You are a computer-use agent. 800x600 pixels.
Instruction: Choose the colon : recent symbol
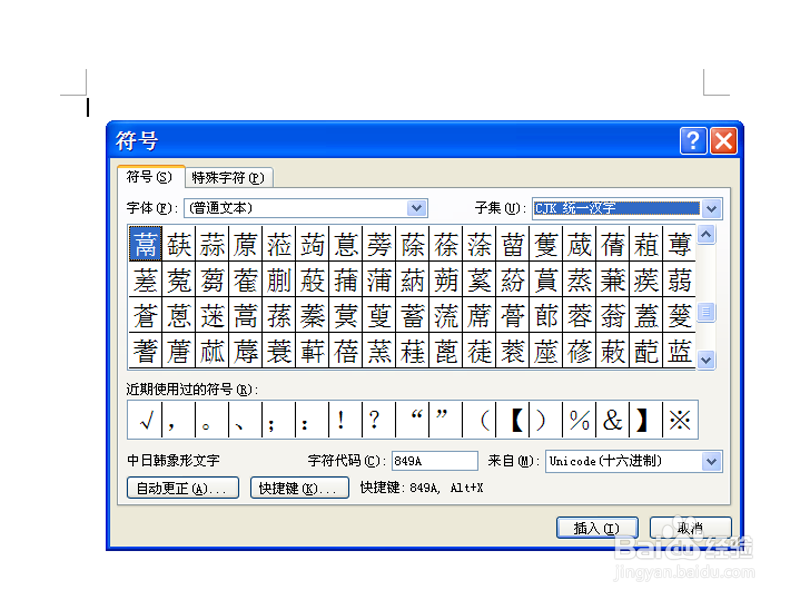click(x=312, y=420)
